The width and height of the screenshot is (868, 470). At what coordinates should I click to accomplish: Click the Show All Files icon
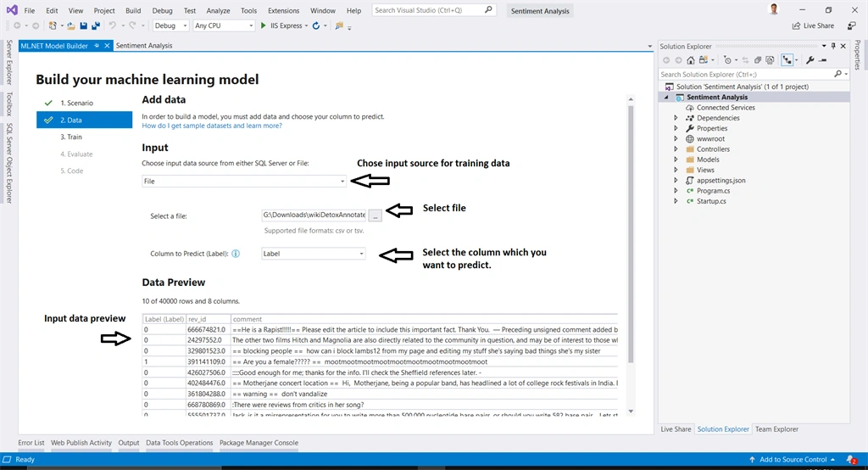tap(770, 60)
